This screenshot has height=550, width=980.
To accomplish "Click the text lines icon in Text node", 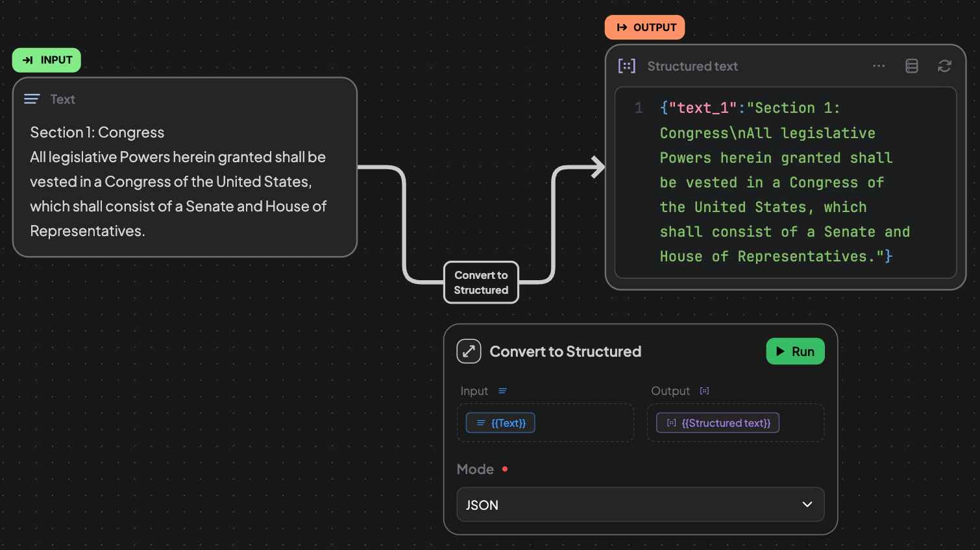I will point(32,99).
